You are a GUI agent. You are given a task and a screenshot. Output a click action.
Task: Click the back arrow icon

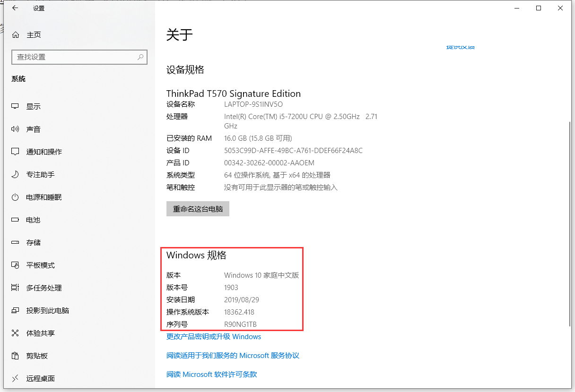[15, 8]
